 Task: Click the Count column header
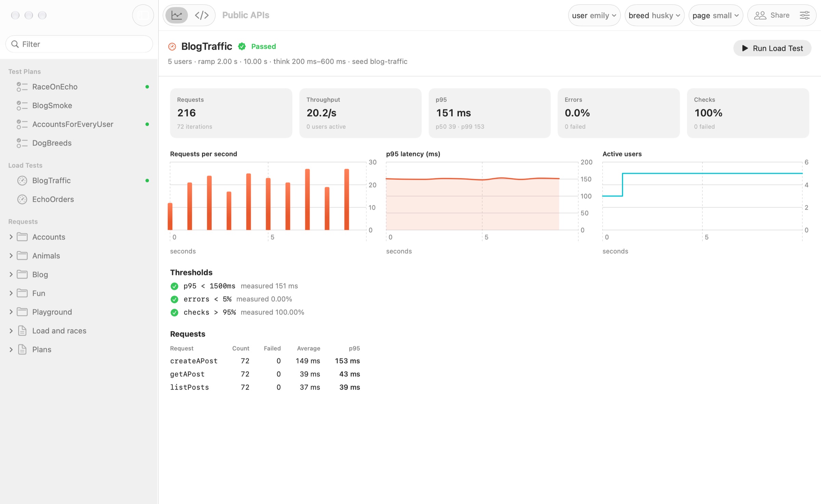(x=241, y=348)
